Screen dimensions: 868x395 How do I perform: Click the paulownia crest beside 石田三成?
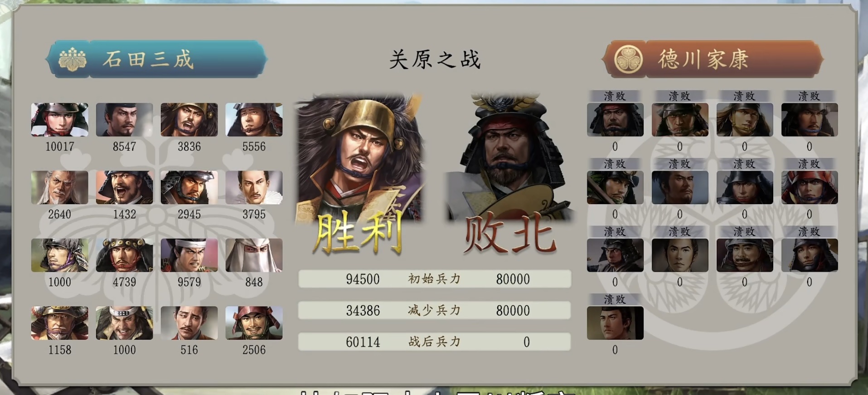coord(73,59)
